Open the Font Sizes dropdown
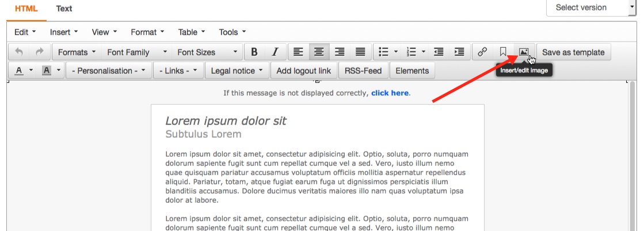Viewport: 644px width, 231px height. tap(207, 52)
